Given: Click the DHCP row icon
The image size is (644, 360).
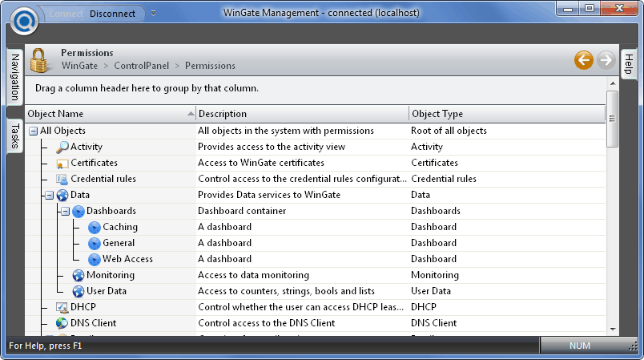Looking at the screenshot, I should click(x=62, y=307).
